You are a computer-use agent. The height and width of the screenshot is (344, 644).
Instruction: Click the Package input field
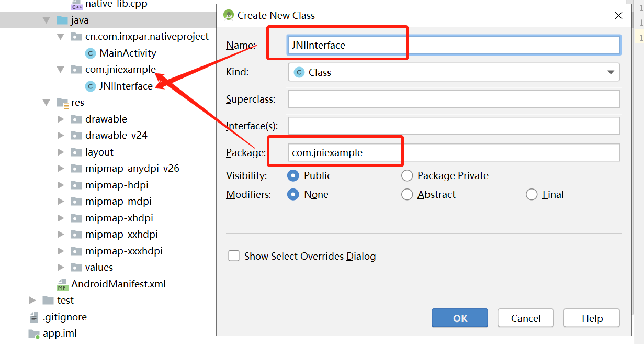[454, 153]
